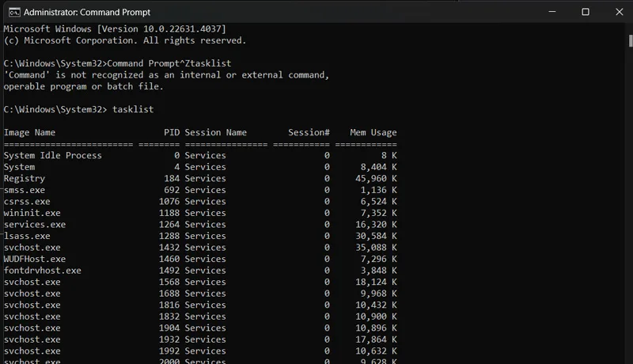
Task: Maximize the Command Prompt window
Action: click(586, 12)
